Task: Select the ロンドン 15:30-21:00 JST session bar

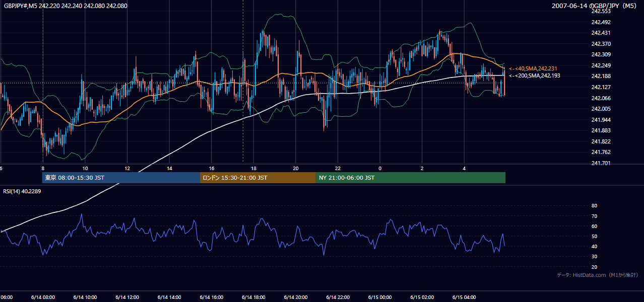Action: tap(258, 178)
